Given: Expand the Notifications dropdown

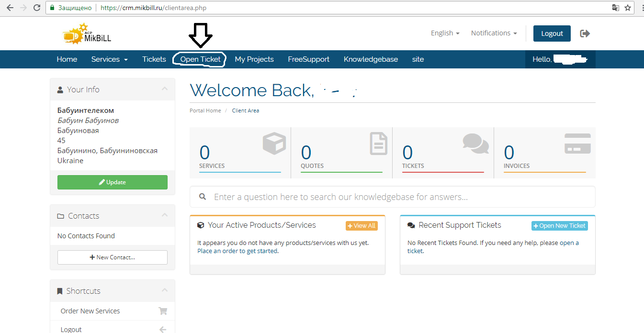Looking at the screenshot, I should pos(494,33).
